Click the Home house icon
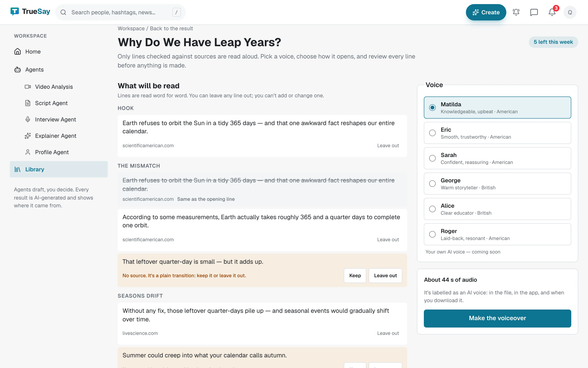Viewport: 588px width, 368px height. 18,52
